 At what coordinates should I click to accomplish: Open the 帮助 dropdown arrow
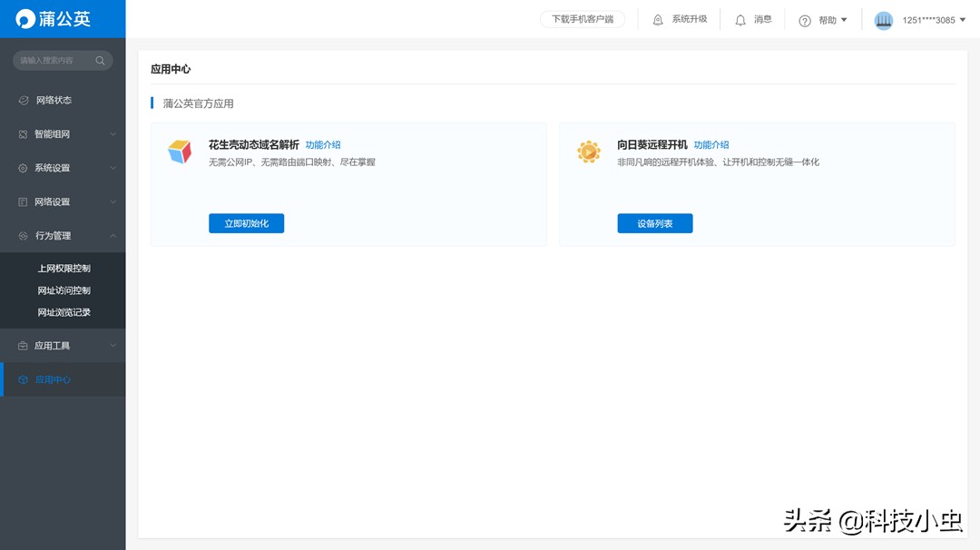pyautogui.click(x=844, y=20)
